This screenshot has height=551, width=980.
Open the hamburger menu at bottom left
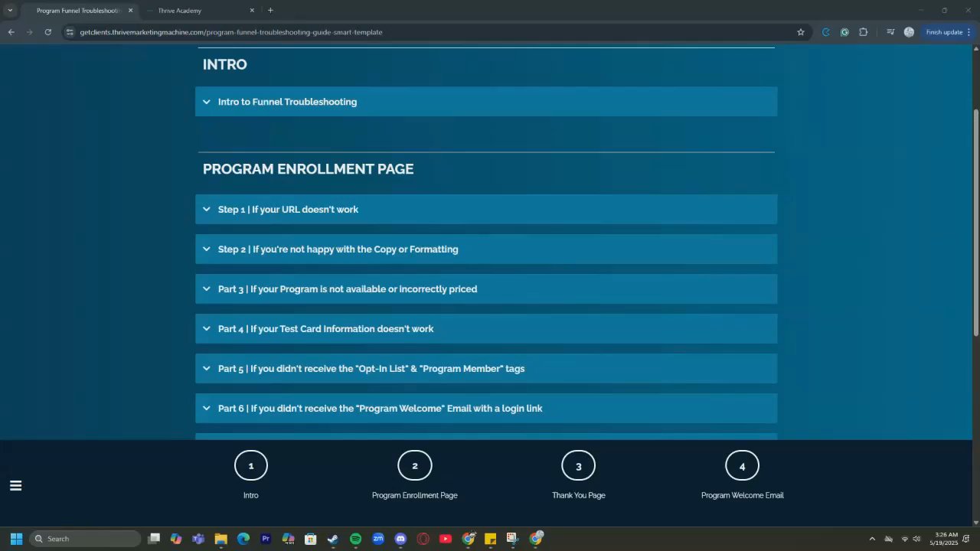(15, 485)
